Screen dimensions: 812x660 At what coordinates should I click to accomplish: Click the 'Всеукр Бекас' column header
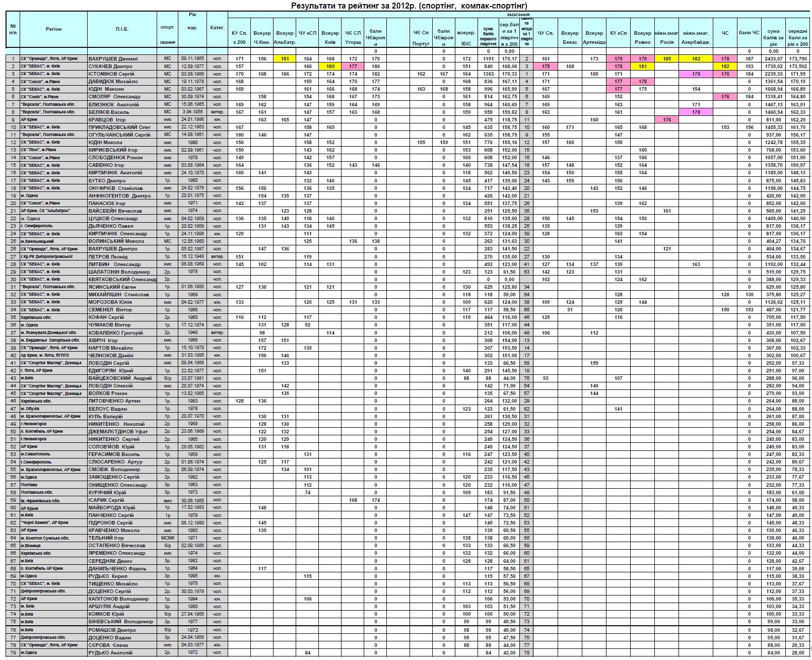click(570, 38)
